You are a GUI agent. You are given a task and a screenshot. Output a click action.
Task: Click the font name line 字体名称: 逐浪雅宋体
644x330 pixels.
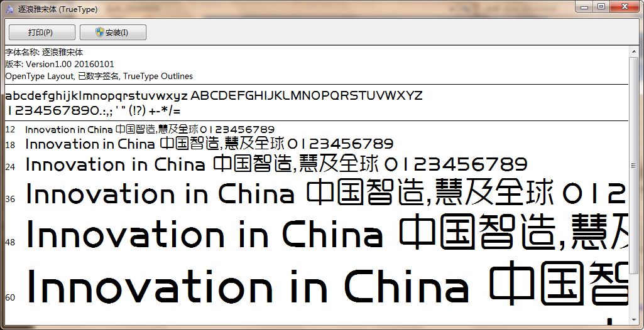click(x=45, y=53)
